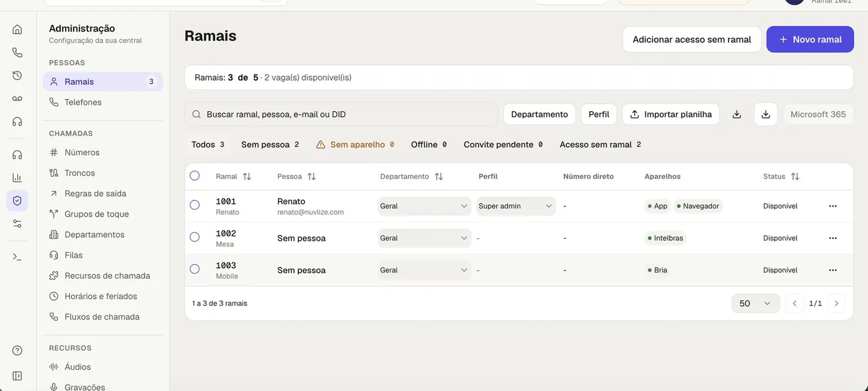Screen dimensions: 868x391
Task: Click the magnifier icon in search field
Action: coord(197,114)
